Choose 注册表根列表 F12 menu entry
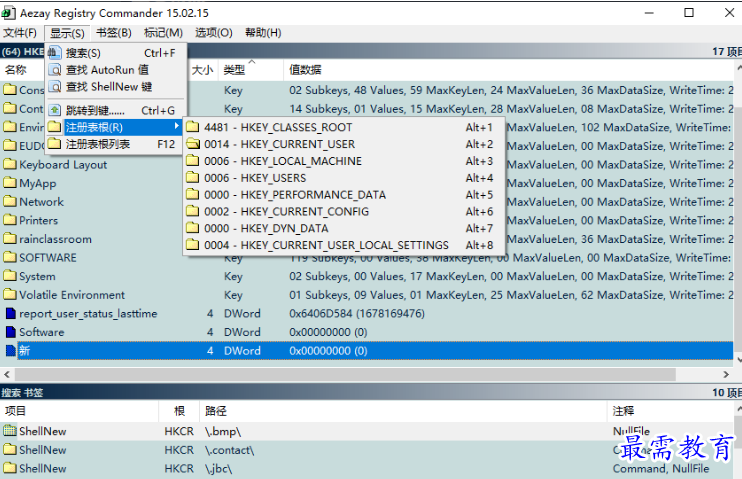Image resolution: width=742 pixels, height=479 pixels. (x=115, y=144)
